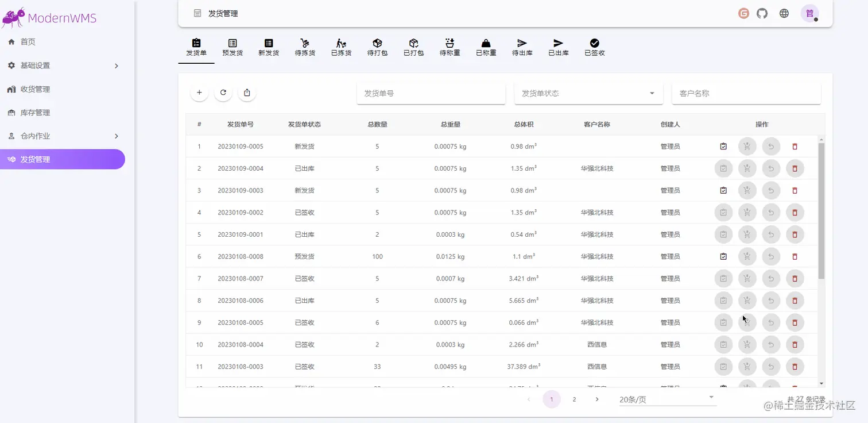868x423 pixels.
Task: Click undo arrow icon in row 20230109-0005
Action: click(771, 147)
